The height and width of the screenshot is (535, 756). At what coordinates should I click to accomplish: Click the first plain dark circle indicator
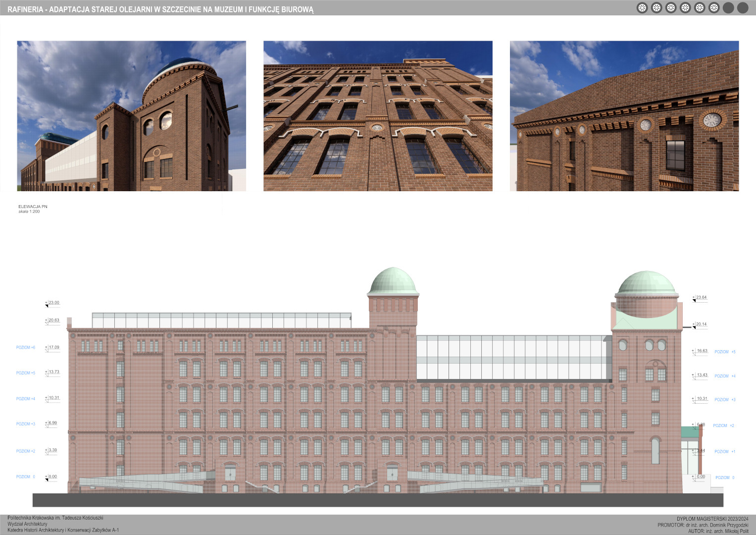click(x=728, y=8)
